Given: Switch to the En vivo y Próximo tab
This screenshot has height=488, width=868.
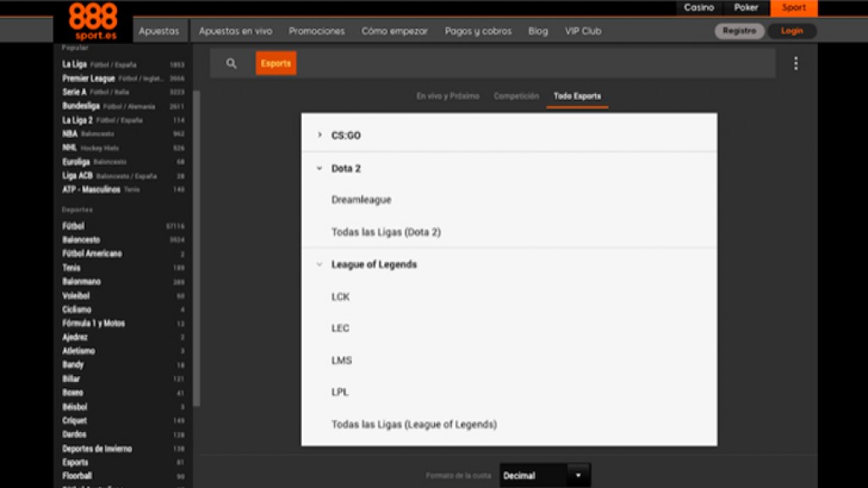Looking at the screenshot, I should click(x=447, y=97).
